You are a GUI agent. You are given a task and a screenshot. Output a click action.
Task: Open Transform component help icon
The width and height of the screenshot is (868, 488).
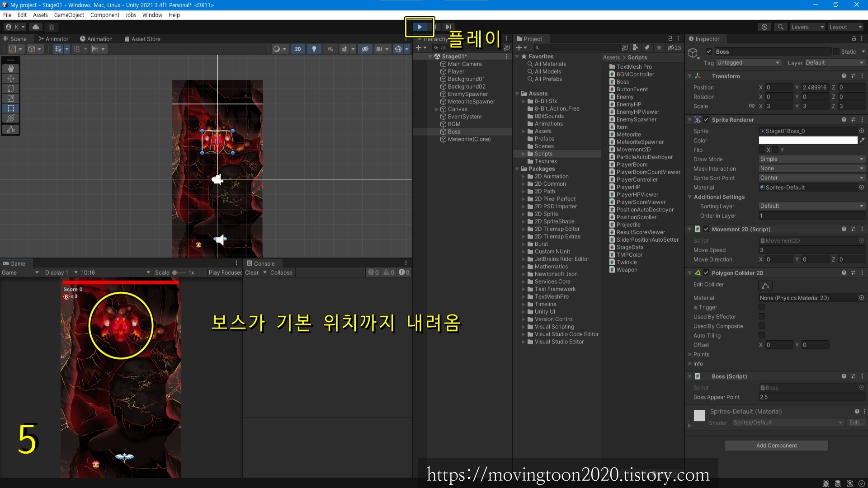844,76
